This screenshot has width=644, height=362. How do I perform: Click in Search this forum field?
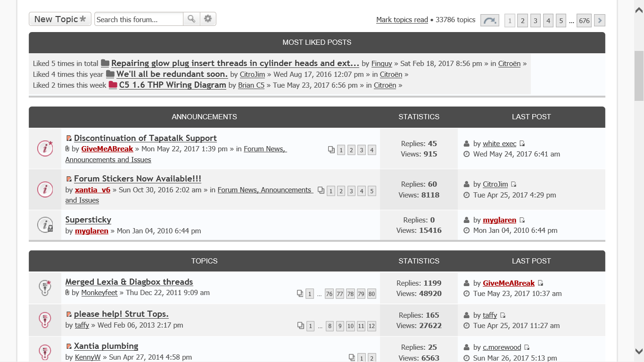[x=139, y=19]
